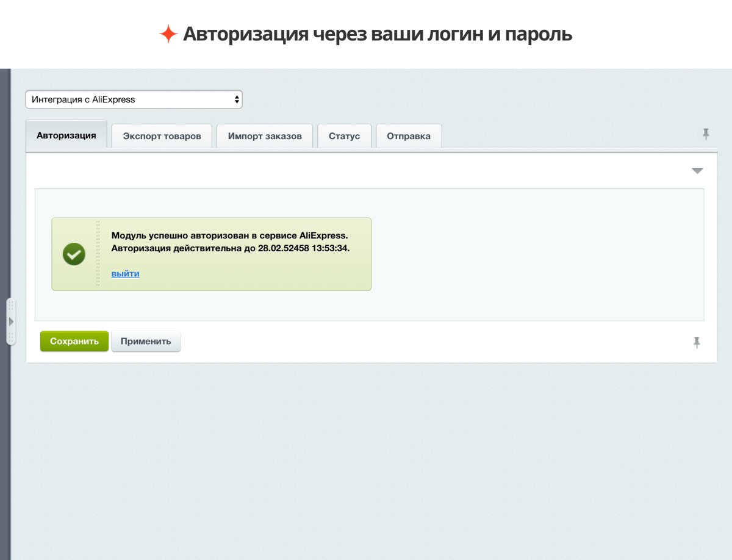This screenshot has height=560, width=732.
Task: Click the up-down stepper arrows on the selector
Action: coord(237,99)
